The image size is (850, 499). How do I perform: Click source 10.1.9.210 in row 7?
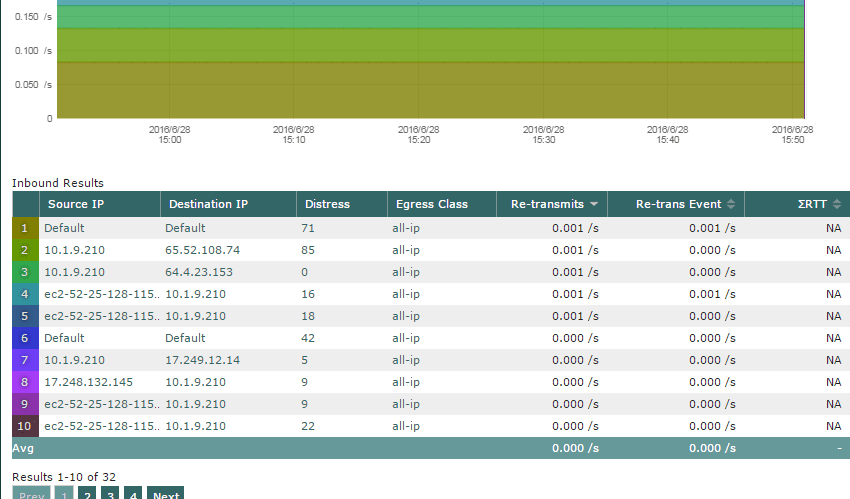point(74,360)
